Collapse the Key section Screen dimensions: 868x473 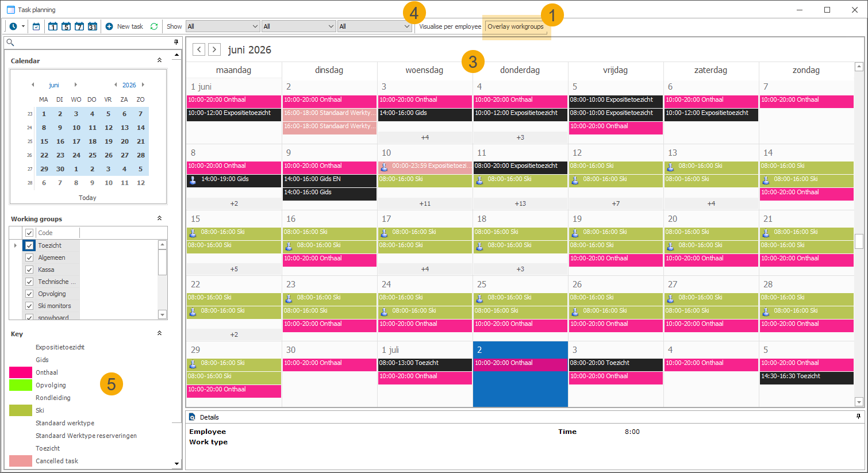pyautogui.click(x=159, y=333)
